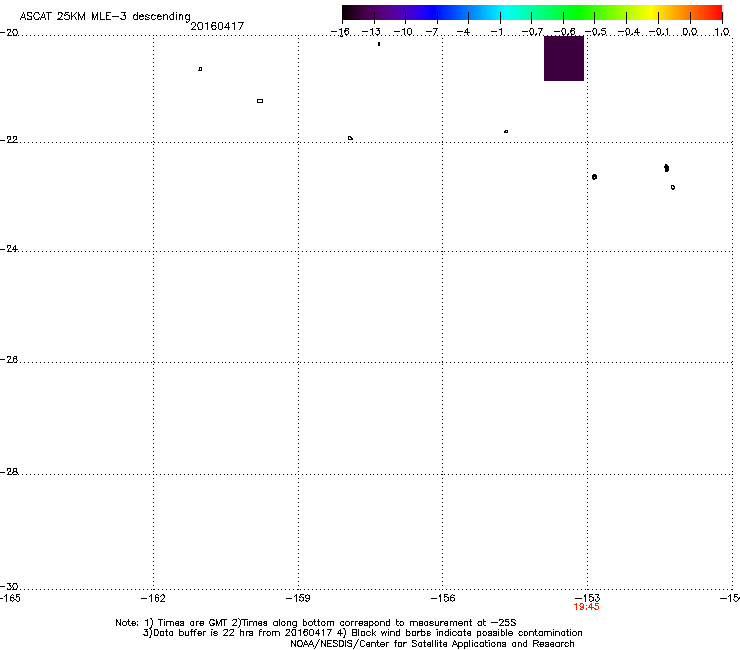
Task: Click the latitude label '-24'
Action: (9, 249)
